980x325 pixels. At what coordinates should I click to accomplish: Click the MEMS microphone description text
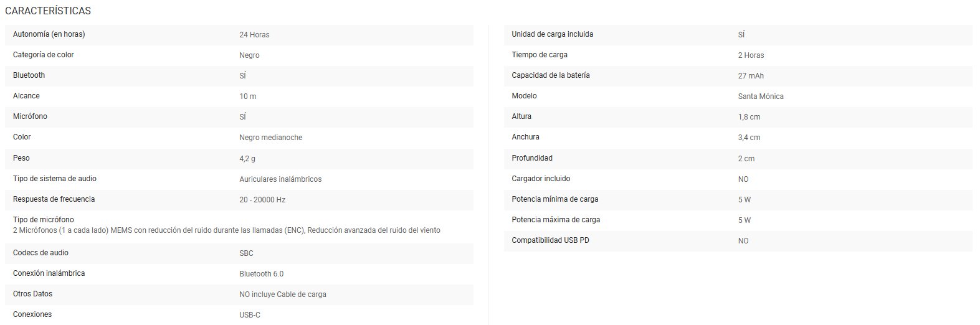226,230
